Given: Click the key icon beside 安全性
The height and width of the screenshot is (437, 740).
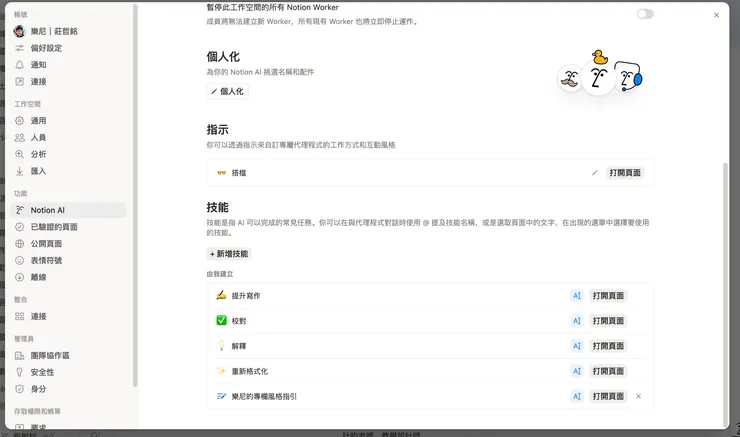Looking at the screenshot, I should click(19, 372).
